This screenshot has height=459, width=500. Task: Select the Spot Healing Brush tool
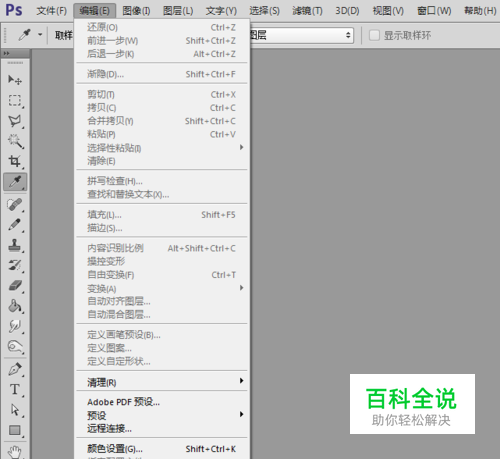[15, 204]
